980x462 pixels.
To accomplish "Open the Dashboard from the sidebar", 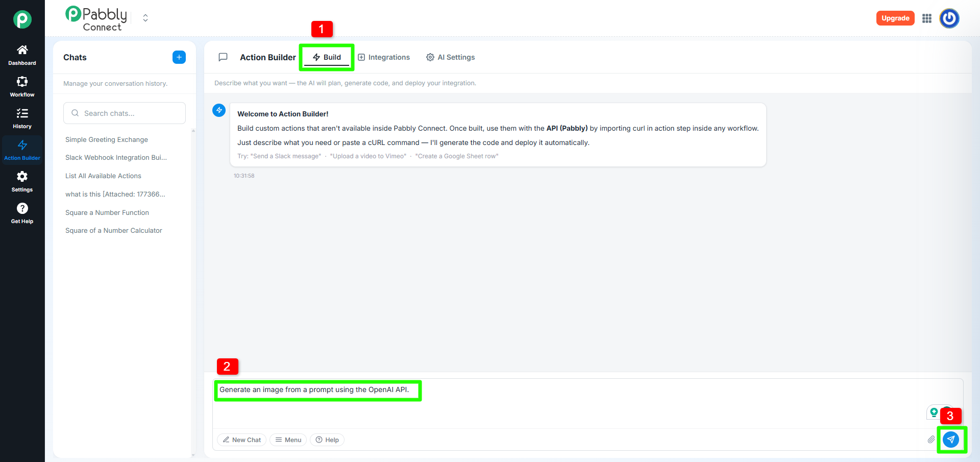I will 22,55.
